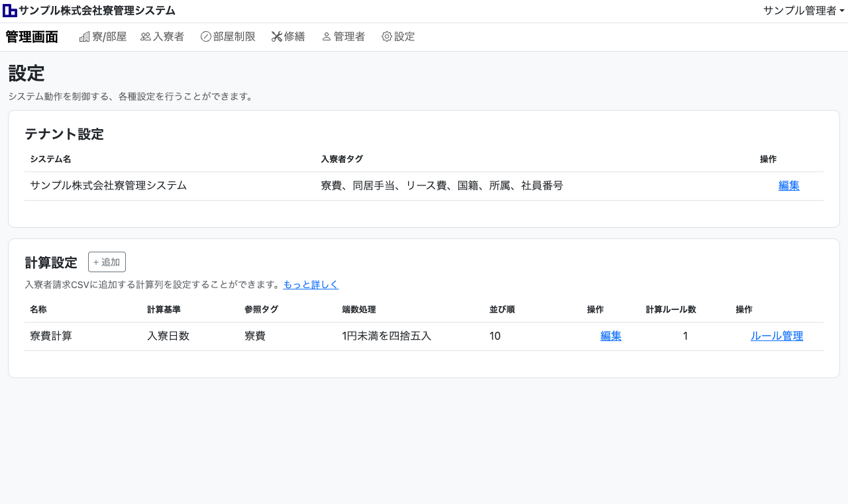Click the 管理画面 brand title
The width and height of the screenshot is (848, 504).
point(32,37)
